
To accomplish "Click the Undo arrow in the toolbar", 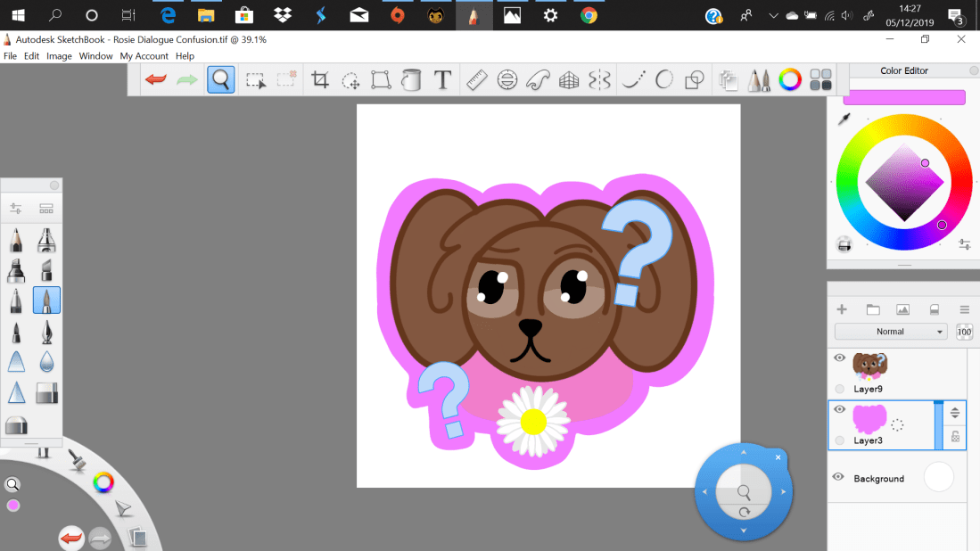I will [156, 80].
